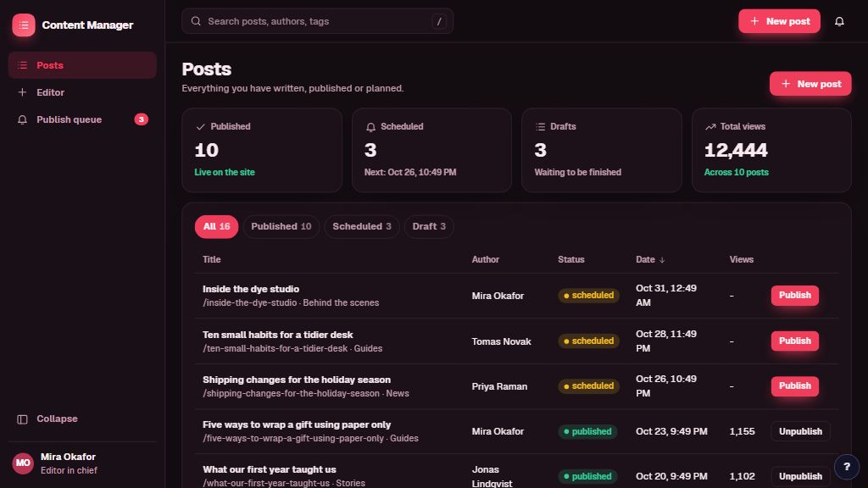
Task: Sort by Date using the arrow icon
Action: point(662,259)
